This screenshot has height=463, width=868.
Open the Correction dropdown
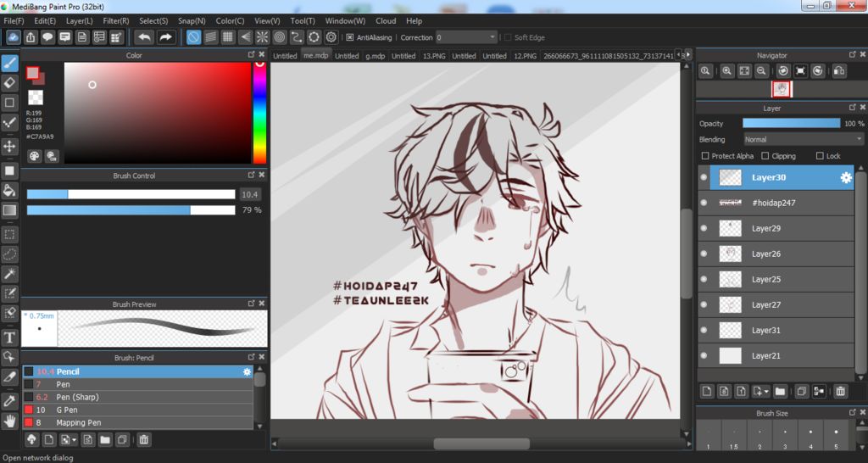466,37
